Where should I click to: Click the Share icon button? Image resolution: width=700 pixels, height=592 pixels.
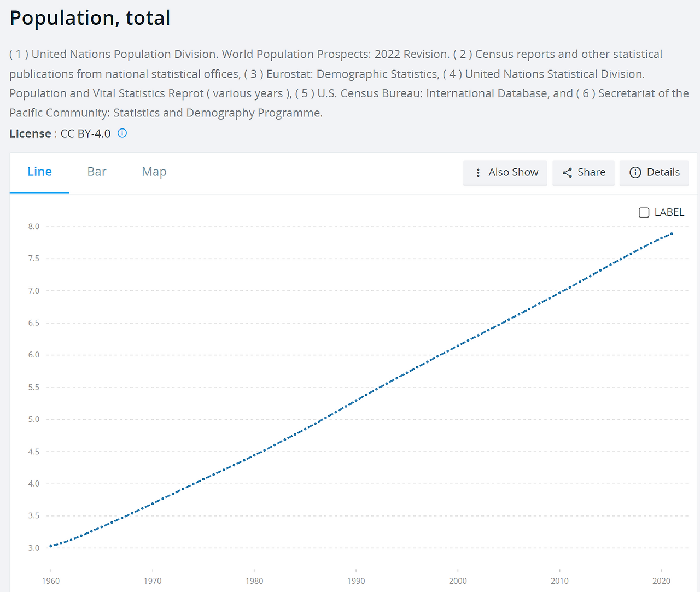(x=584, y=173)
